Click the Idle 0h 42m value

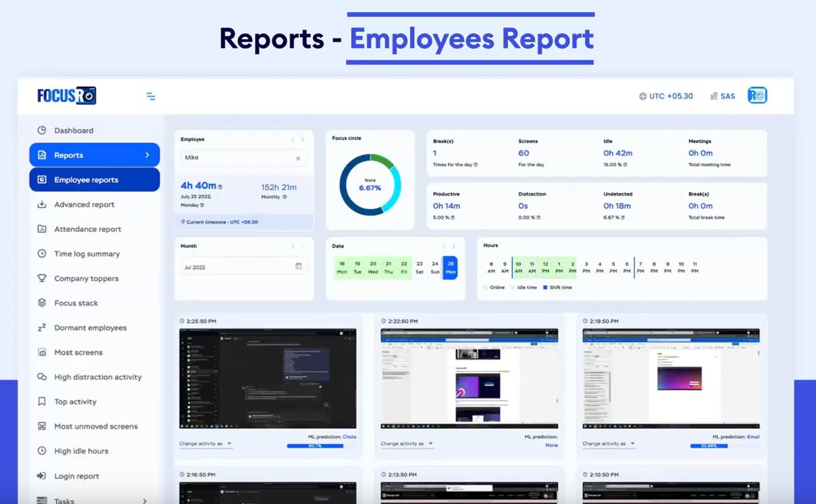coord(618,153)
